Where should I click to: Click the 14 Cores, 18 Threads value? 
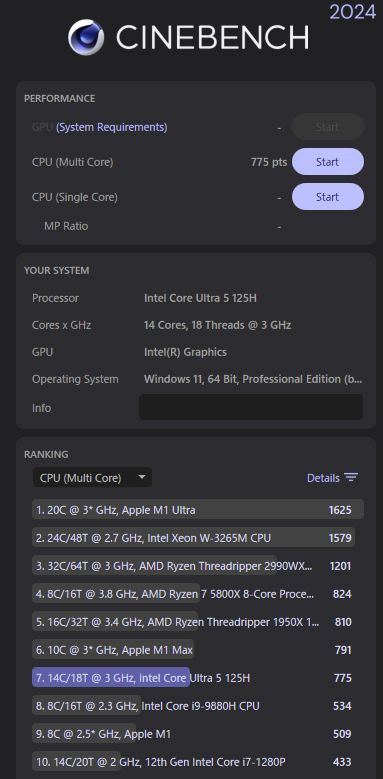[x=218, y=325]
